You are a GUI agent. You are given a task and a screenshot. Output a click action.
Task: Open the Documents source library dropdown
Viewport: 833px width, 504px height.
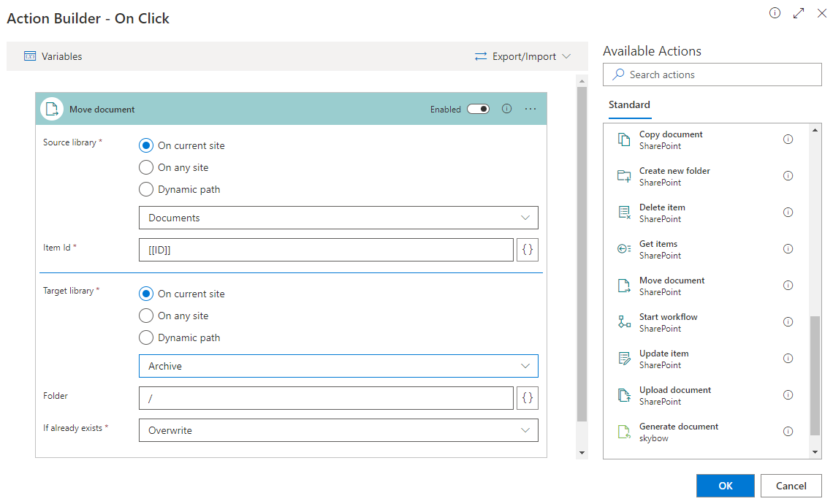(x=338, y=218)
